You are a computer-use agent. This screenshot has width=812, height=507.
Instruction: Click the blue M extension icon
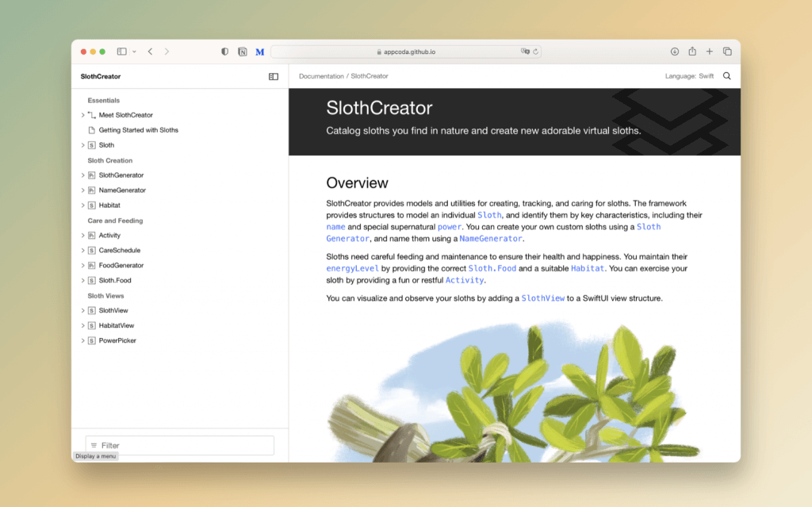[x=259, y=52]
